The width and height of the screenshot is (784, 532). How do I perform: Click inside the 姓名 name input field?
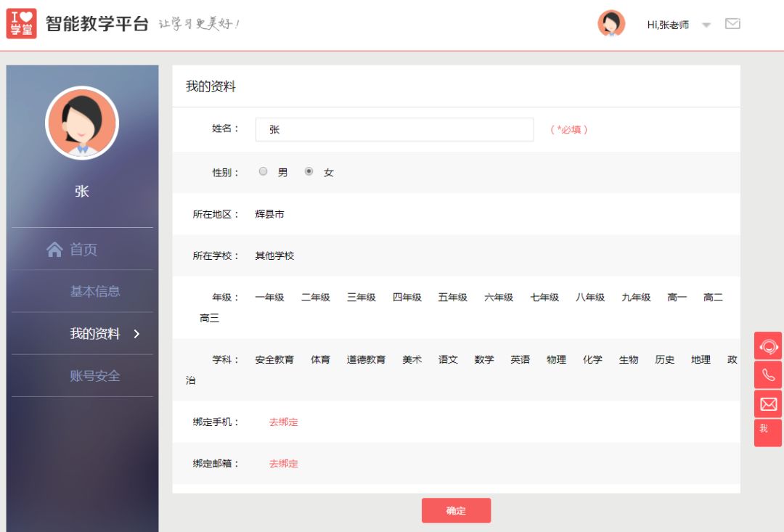pos(394,128)
